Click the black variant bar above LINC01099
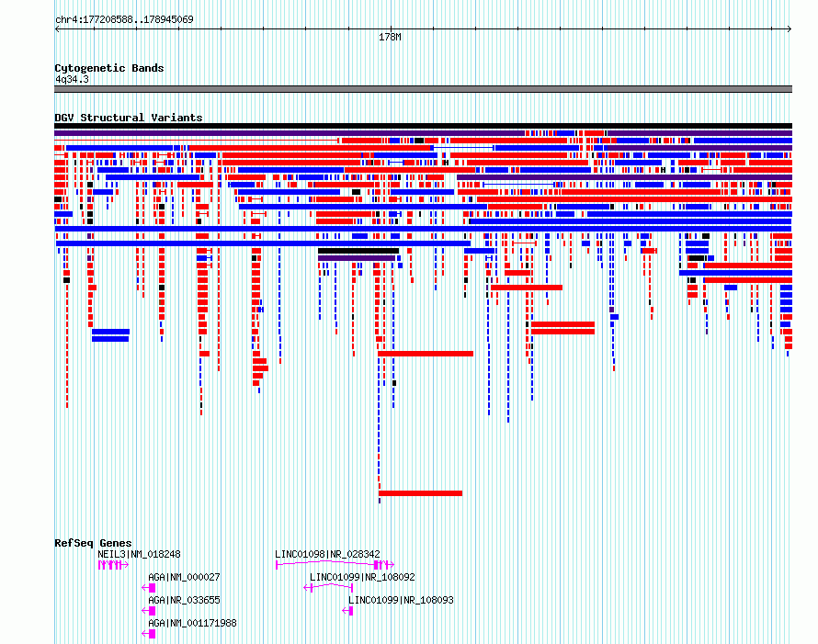818x644 pixels. pyautogui.click(x=358, y=251)
